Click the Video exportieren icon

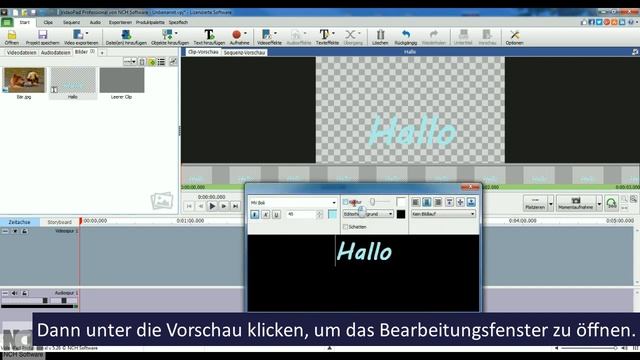pos(78,35)
